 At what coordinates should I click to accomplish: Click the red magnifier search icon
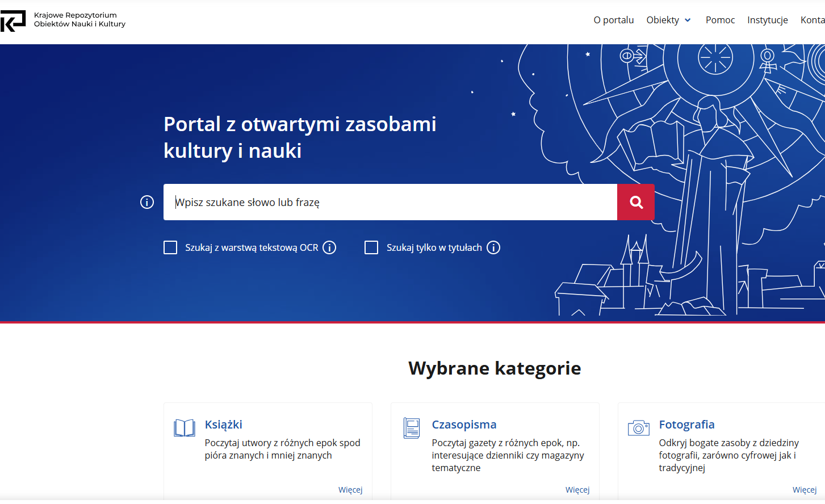point(635,201)
